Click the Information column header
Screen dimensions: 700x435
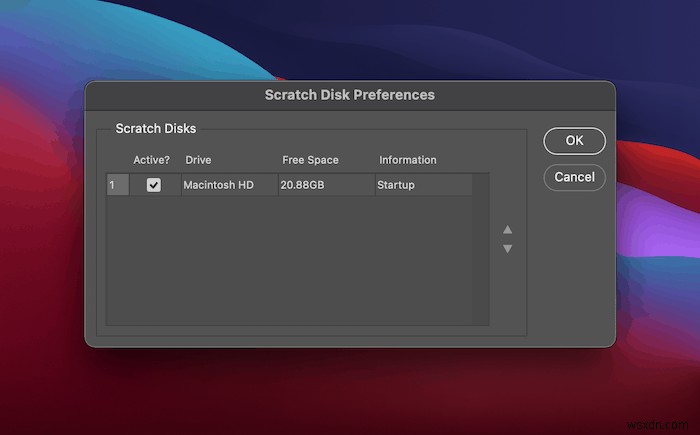(408, 160)
